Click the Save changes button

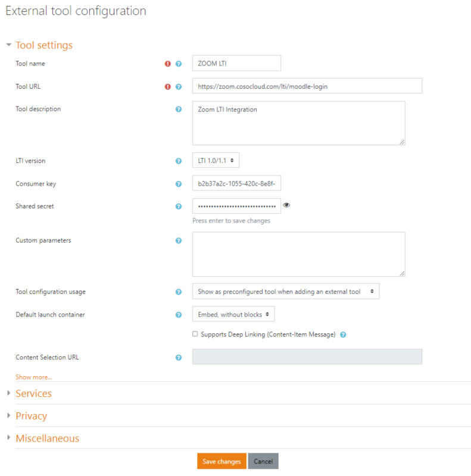(x=222, y=461)
